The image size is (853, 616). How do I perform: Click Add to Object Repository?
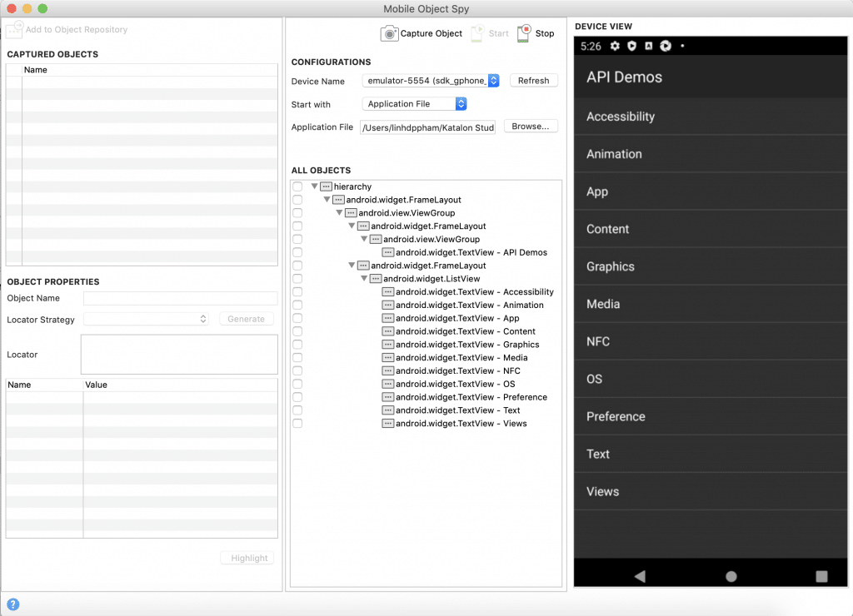pyautogui.click(x=67, y=29)
